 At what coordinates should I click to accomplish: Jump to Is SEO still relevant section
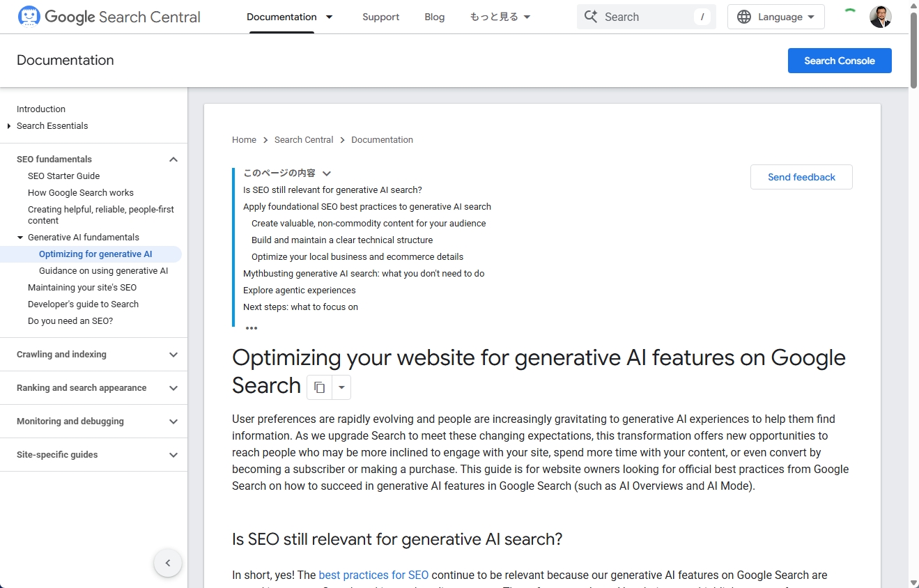[332, 190]
